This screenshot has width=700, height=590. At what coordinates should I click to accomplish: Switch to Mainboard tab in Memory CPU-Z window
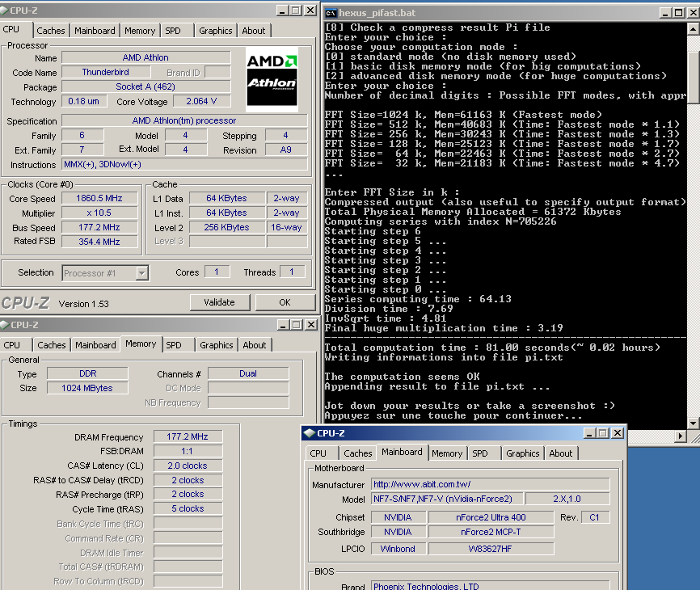[x=95, y=345]
